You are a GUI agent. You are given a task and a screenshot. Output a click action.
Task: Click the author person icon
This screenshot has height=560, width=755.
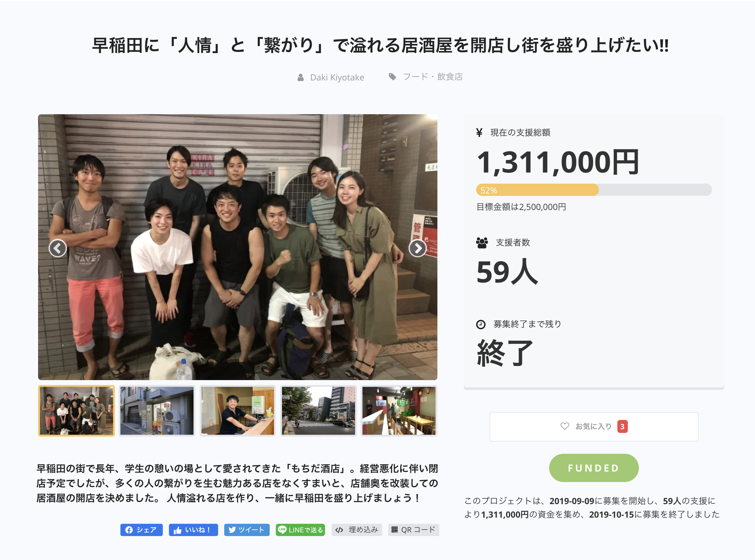pos(300,78)
